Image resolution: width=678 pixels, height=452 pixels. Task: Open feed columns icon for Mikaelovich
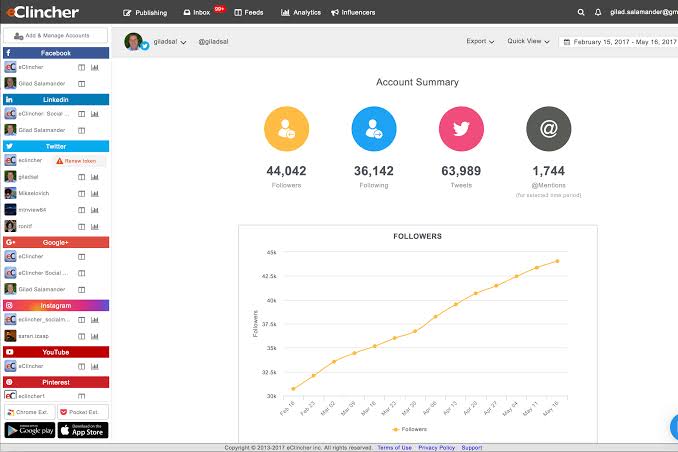[x=81, y=193]
